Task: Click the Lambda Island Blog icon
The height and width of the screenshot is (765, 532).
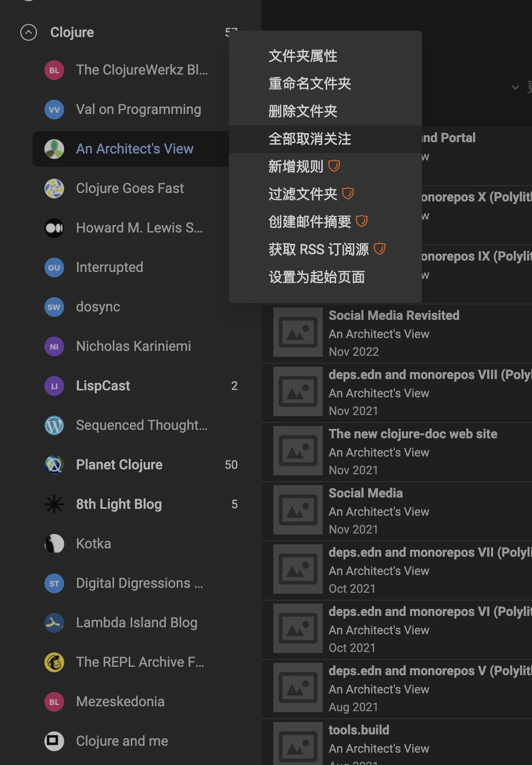Action: coord(54,623)
